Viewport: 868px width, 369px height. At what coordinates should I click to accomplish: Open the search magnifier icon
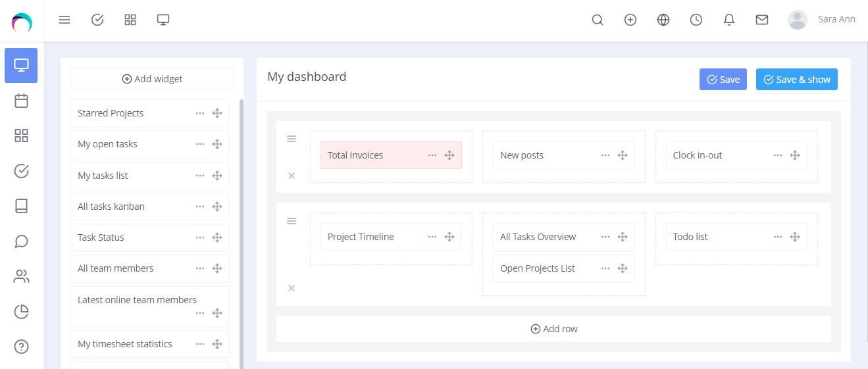[598, 20]
